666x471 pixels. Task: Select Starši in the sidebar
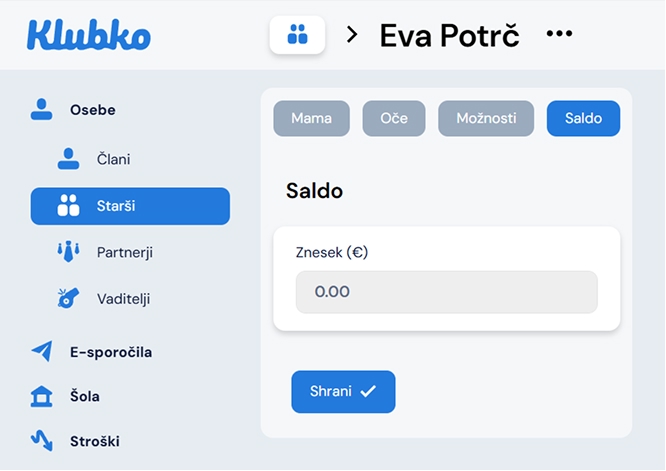tap(130, 206)
